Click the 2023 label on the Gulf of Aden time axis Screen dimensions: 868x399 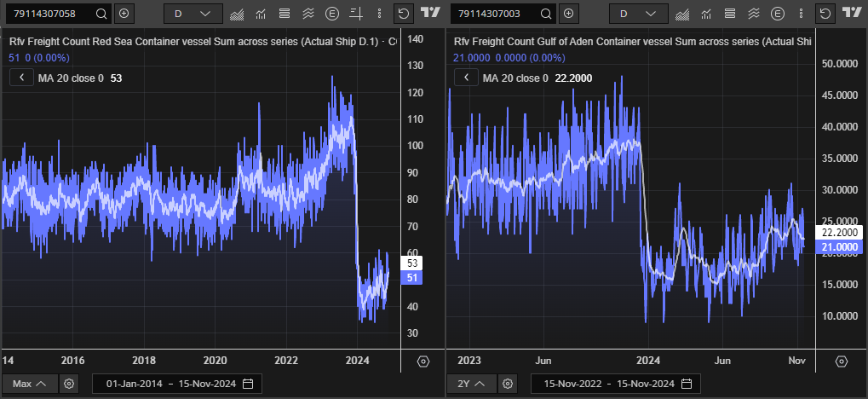point(469,361)
